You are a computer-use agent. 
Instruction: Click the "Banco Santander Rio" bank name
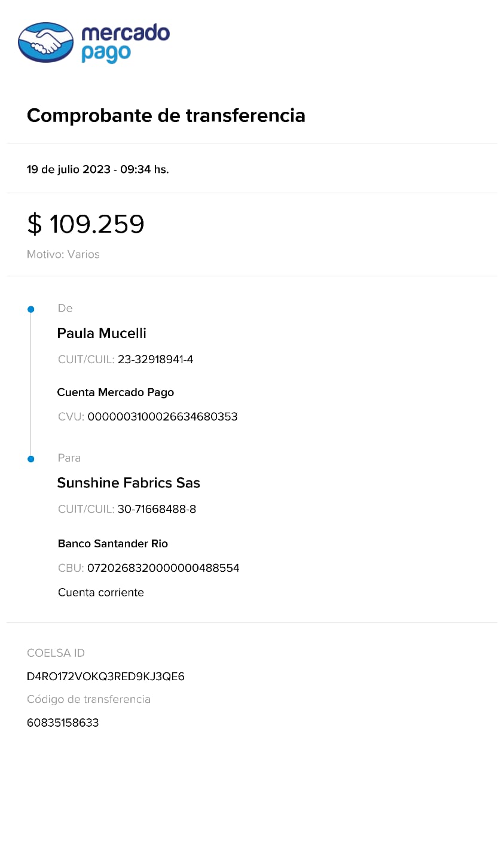pyautogui.click(x=113, y=544)
